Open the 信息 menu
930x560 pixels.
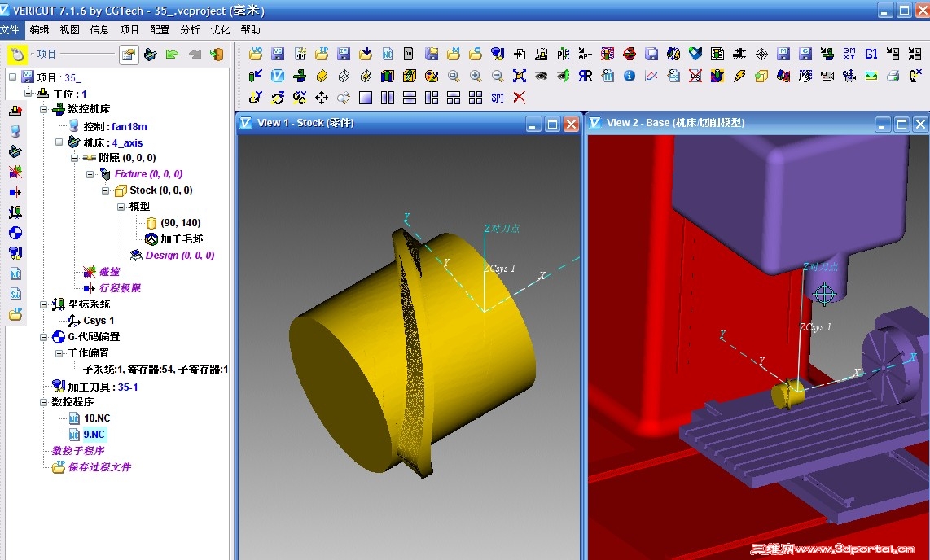99,29
